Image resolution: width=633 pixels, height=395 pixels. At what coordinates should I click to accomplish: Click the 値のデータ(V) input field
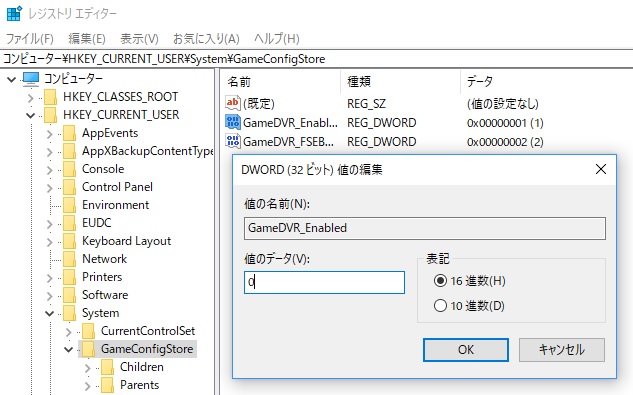tap(324, 282)
